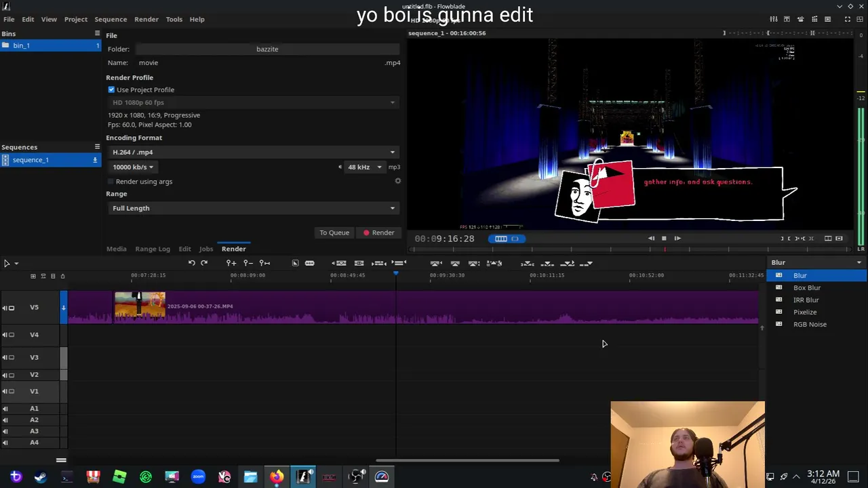Viewport: 868px width, 488px height.
Task: Click the monitor view mode icon bottom-right
Action: (x=839, y=239)
